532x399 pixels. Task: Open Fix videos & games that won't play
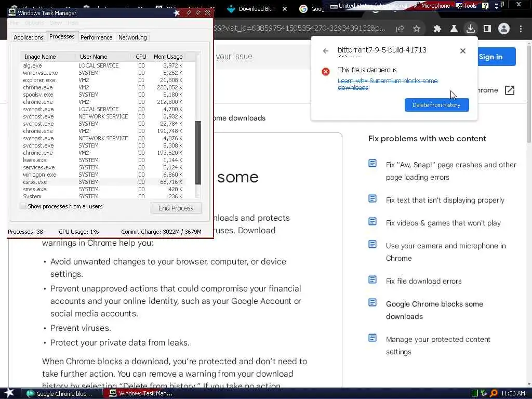coord(443,223)
